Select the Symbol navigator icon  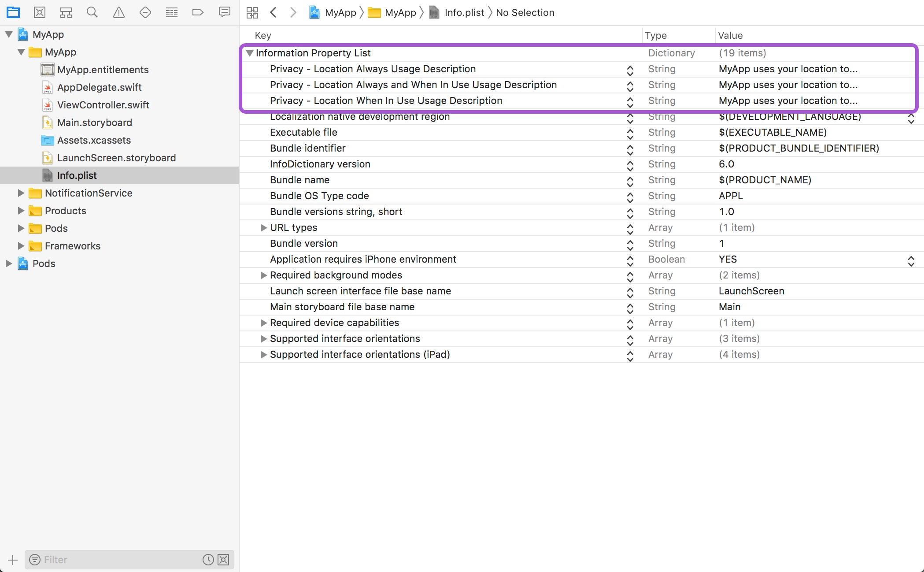tap(66, 12)
